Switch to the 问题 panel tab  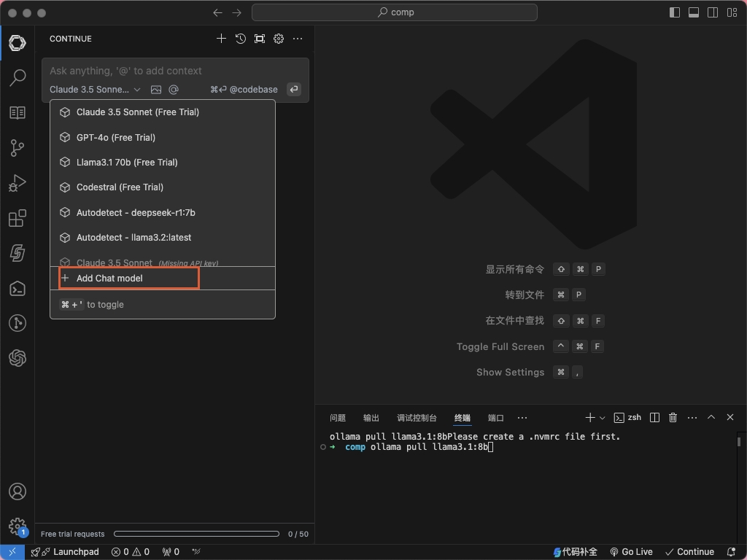pyautogui.click(x=338, y=418)
